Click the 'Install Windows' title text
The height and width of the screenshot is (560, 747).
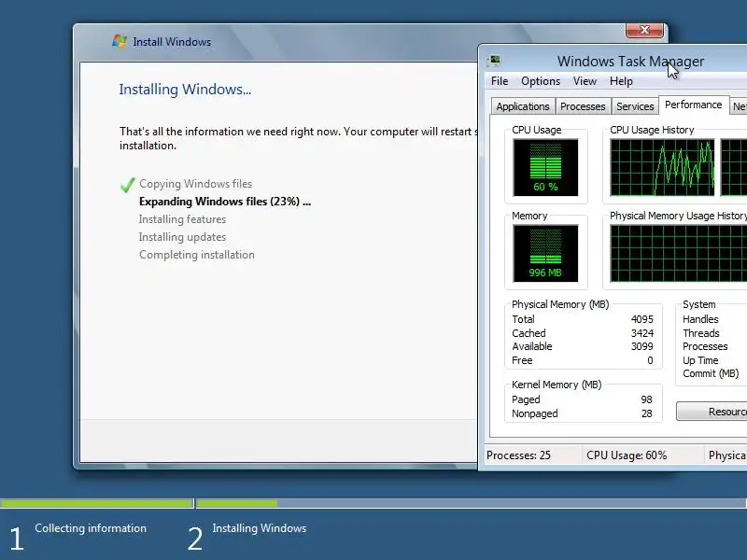tap(172, 42)
